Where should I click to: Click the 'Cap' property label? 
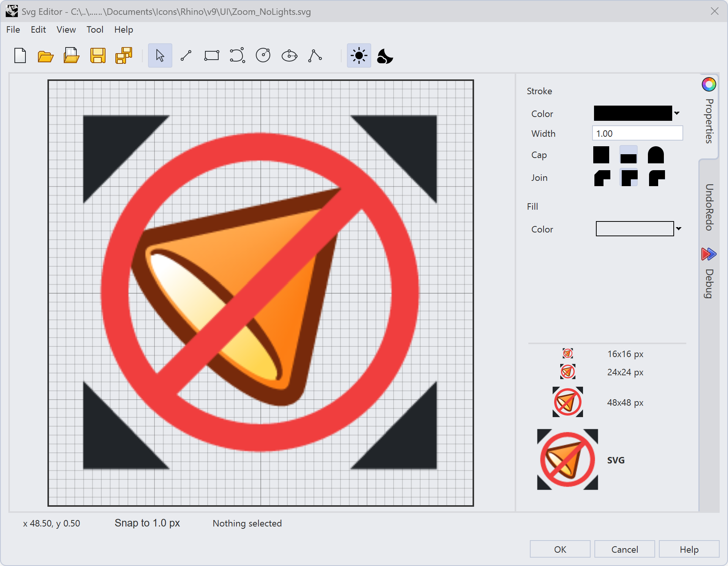[x=539, y=155]
